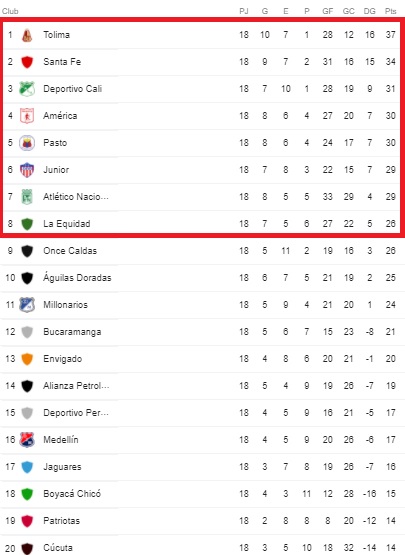405x555 pixels.
Task: Open the Deportivo Cali crest icon
Action: pyautogui.click(x=27, y=89)
